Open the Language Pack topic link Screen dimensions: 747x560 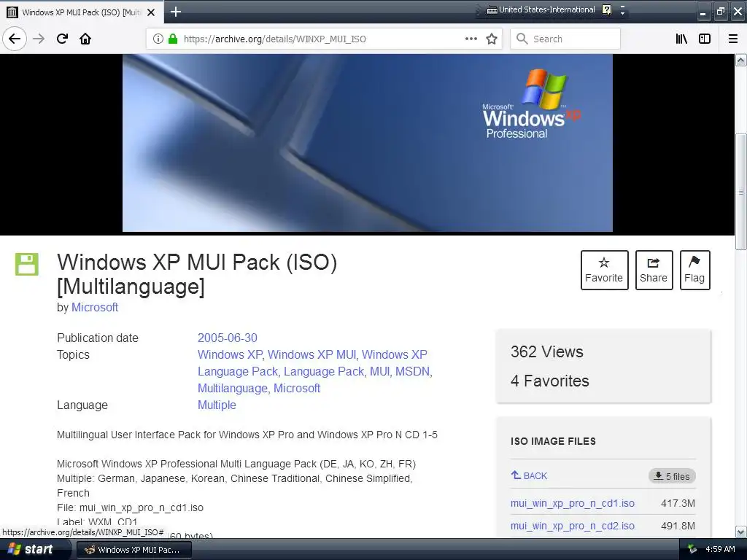coord(324,371)
